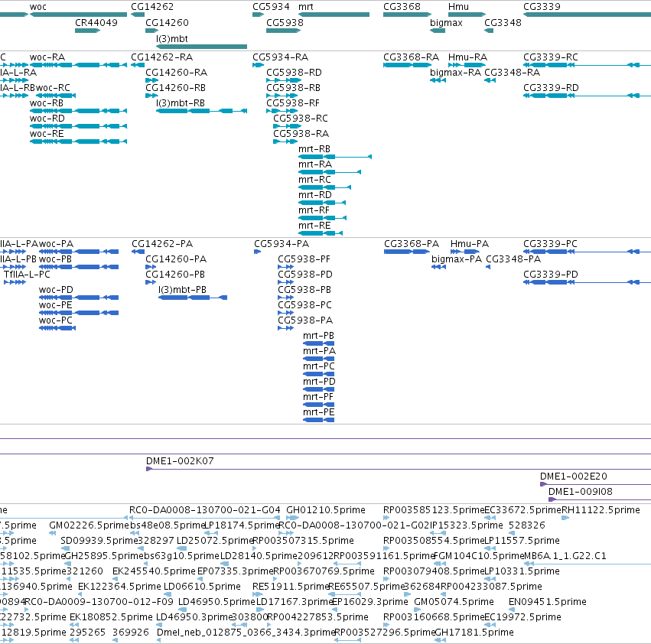Select the bigmax gene label
The image size is (651, 644).
[x=446, y=22]
